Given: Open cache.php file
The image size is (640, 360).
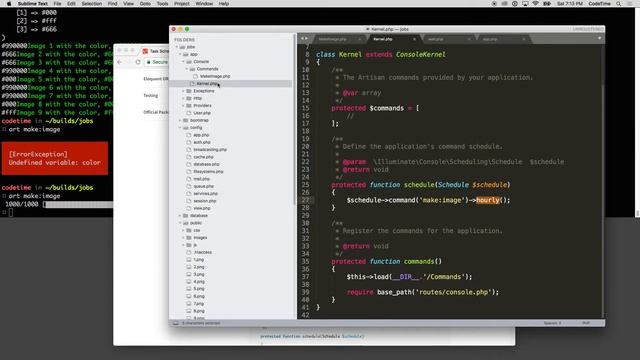Looking at the screenshot, I should click(203, 157).
